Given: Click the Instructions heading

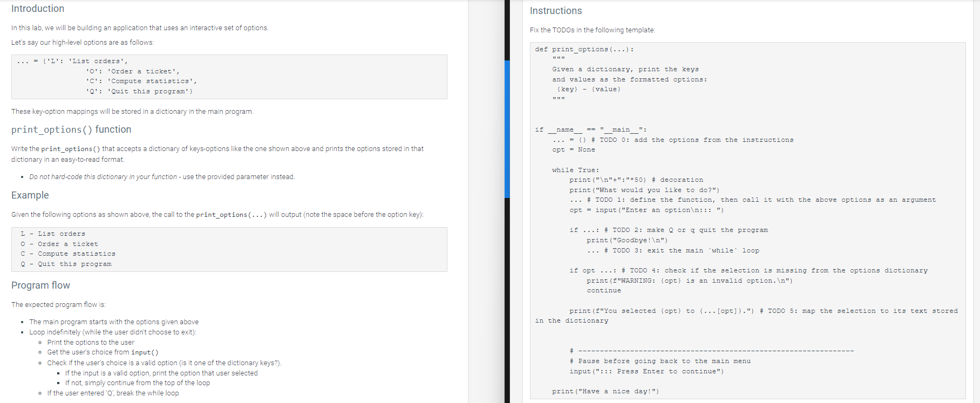Looking at the screenshot, I should [x=556, y=11].
